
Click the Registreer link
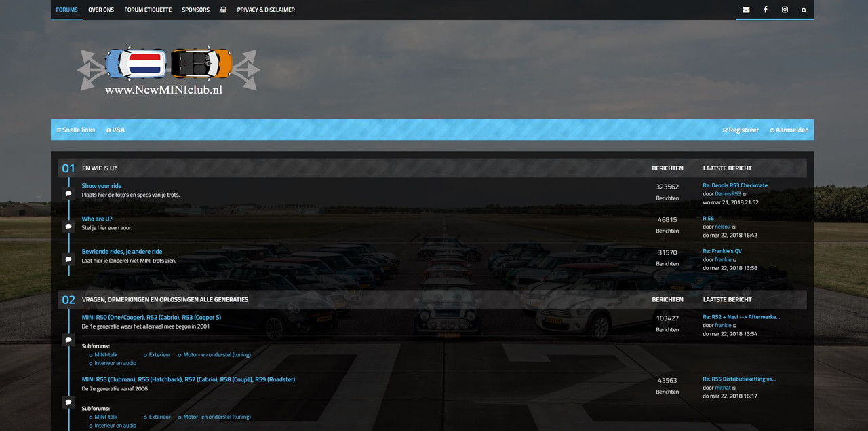741,130
